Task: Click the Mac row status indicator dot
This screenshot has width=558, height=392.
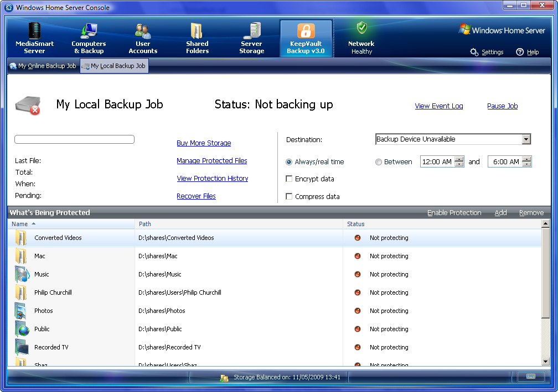Action: point(358,256)
